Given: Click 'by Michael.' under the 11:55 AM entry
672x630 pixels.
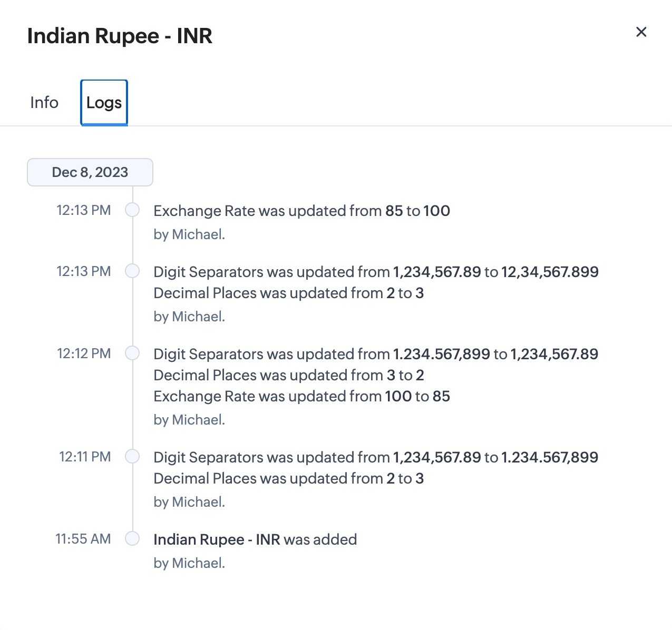Looking at the screenshot, I should coord(189,563).
